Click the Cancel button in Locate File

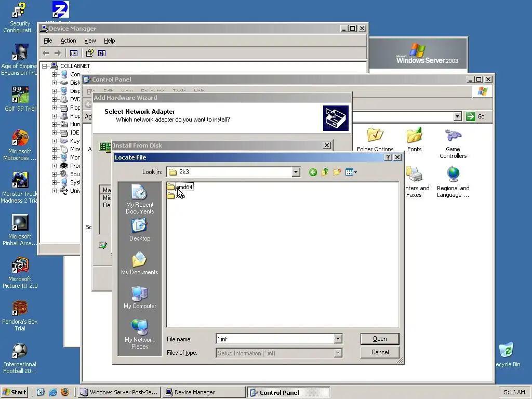[x=380, y=352]
